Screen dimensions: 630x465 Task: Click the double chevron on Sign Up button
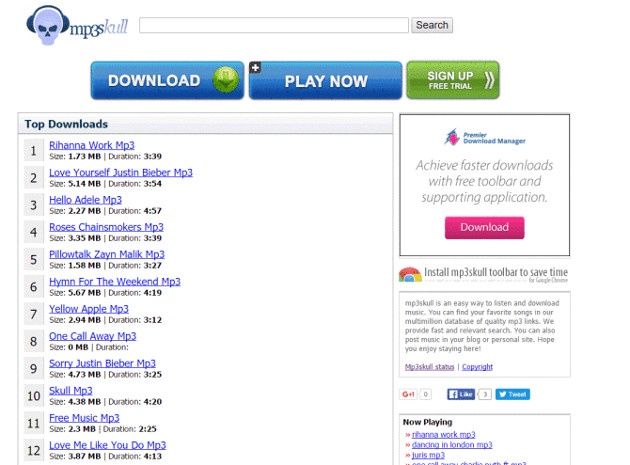point(489,80)
